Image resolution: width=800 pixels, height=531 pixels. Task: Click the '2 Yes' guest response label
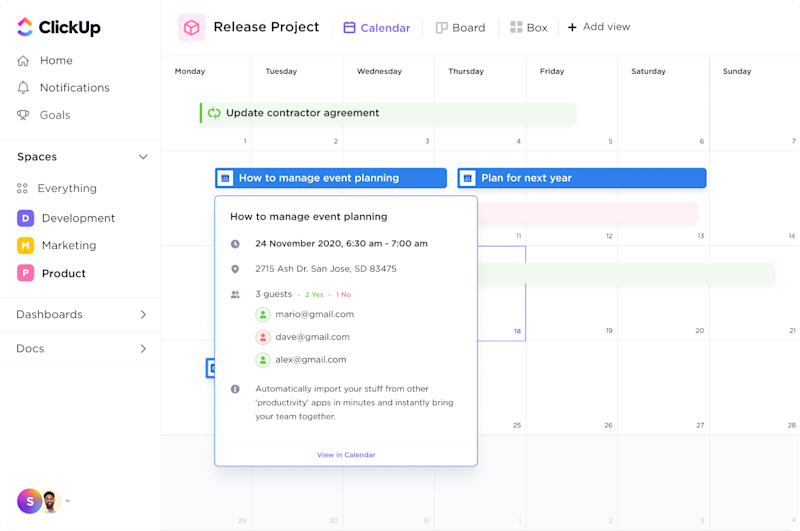(314, 295)
